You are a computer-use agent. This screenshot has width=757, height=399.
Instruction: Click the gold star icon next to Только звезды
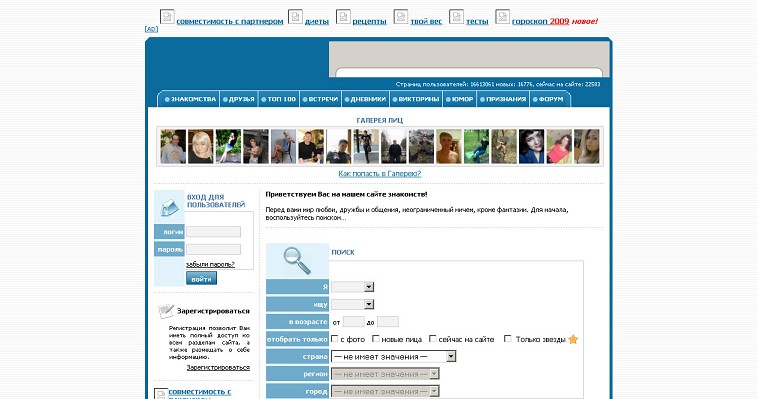tap(573, 339)
